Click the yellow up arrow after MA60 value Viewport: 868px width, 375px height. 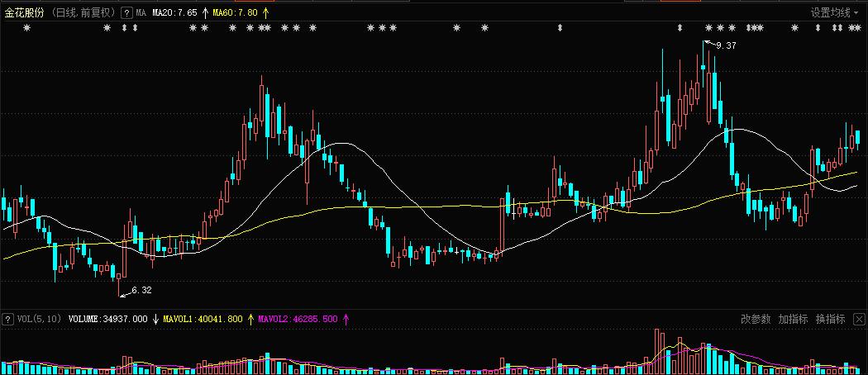[x=265, y=12]
